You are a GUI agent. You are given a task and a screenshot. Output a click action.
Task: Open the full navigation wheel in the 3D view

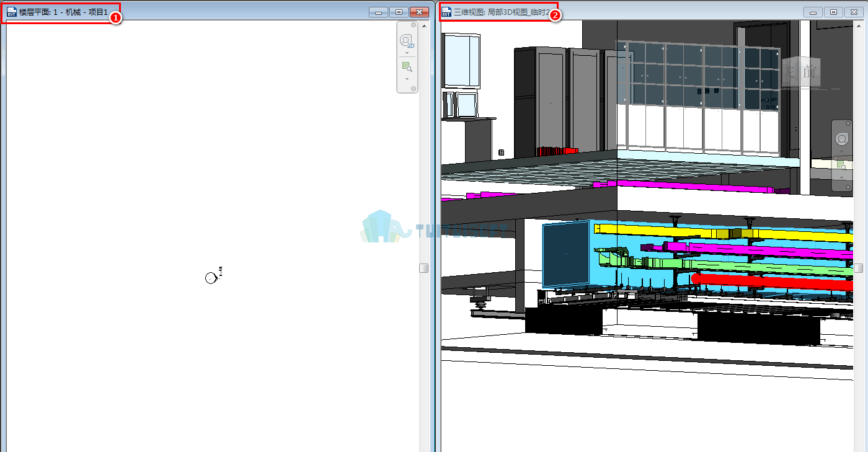(x=842, y=138)
